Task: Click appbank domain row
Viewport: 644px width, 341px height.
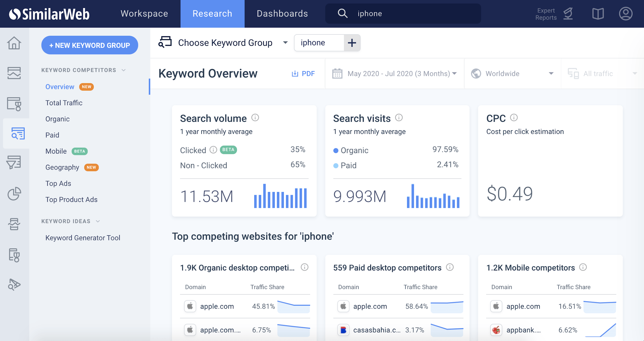Action: [551, 330]
